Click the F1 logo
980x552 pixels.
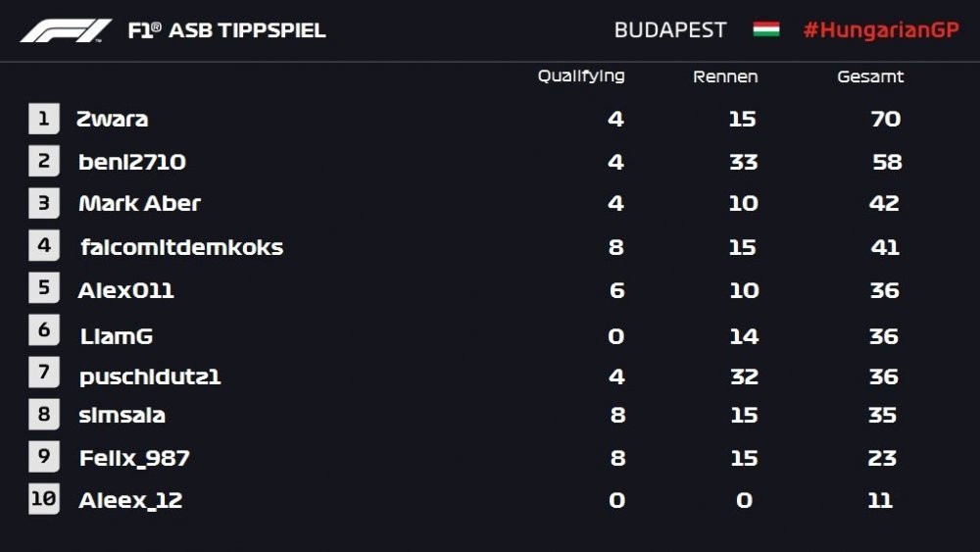tap(66, 30)
